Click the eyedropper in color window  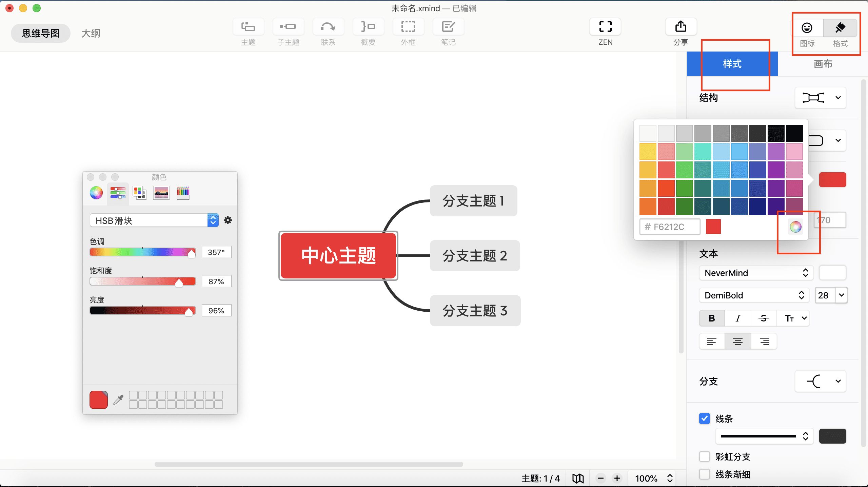(x=118, y=400)
